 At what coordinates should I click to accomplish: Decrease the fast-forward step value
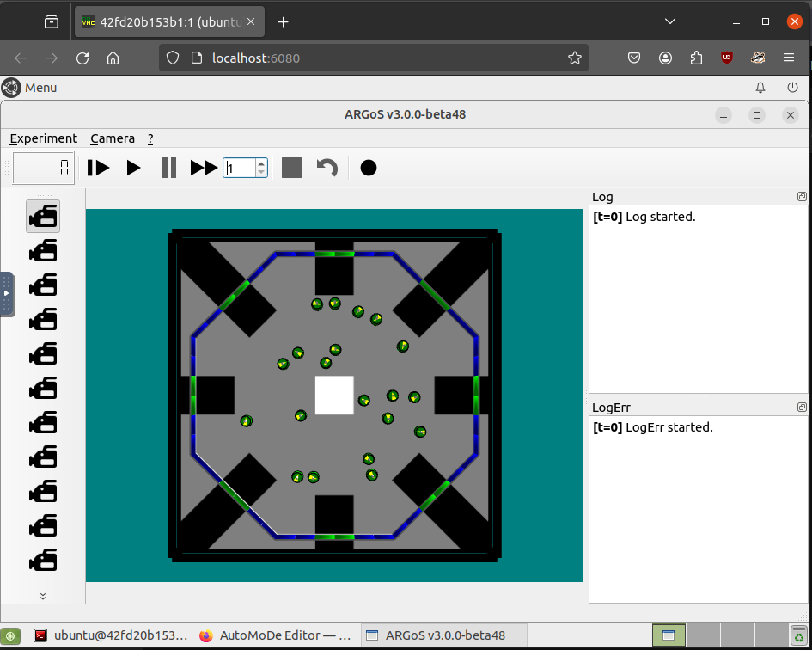coord(261,172)
